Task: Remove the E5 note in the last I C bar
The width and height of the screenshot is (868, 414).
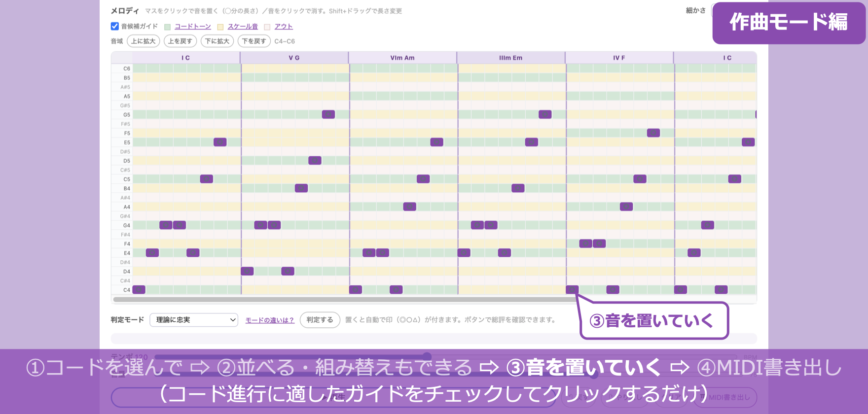Action: tap(748, 142)
